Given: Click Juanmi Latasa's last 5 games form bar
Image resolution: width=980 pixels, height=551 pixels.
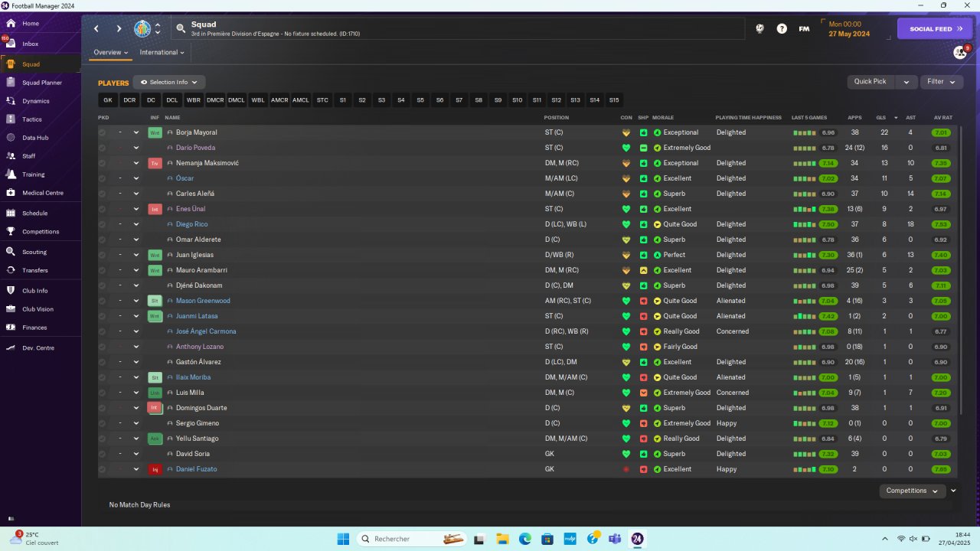Looking at the screenshot, I should [805, 316].
